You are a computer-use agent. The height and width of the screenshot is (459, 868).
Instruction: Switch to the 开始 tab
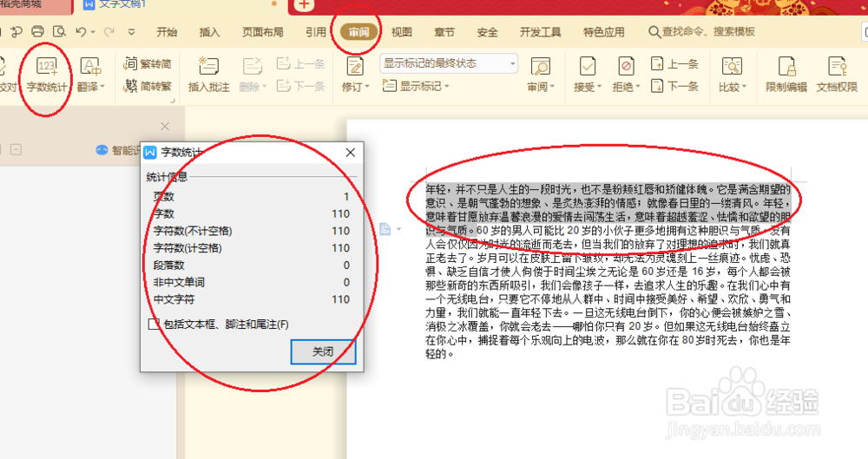[x=167, y=32]
